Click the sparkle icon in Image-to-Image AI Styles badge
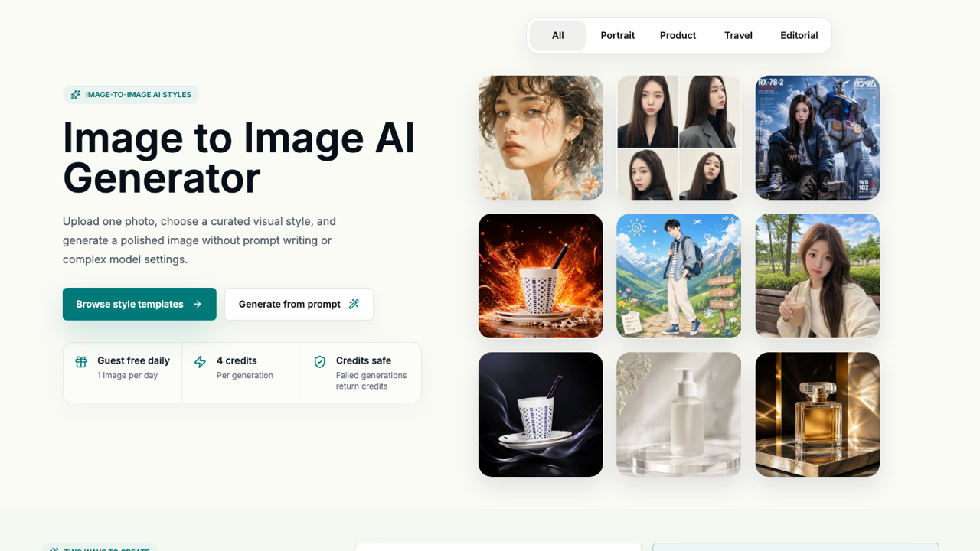Screen dimensions: 980x551 [75, 95]
